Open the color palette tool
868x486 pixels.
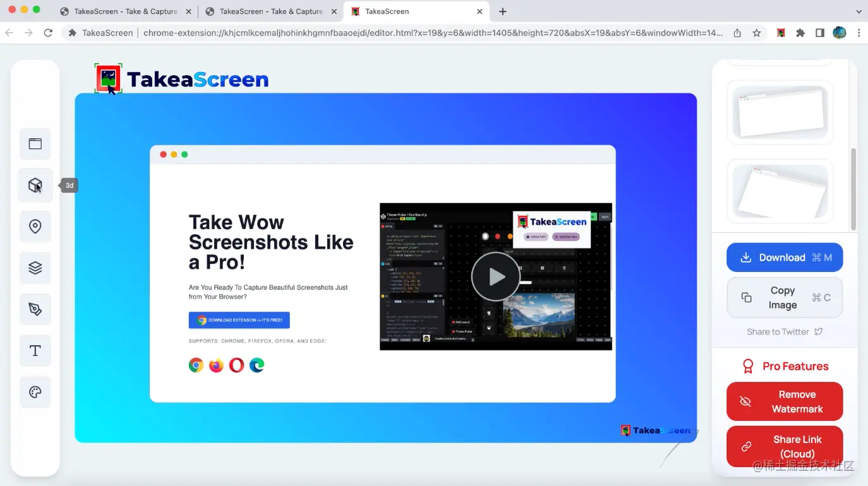coord(35,392)
